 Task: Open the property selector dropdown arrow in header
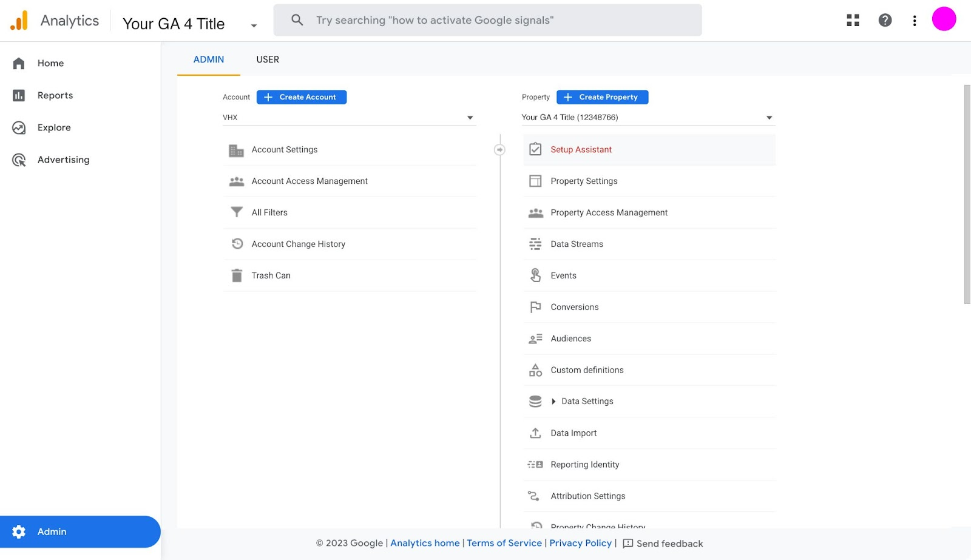tap(254, 25)
